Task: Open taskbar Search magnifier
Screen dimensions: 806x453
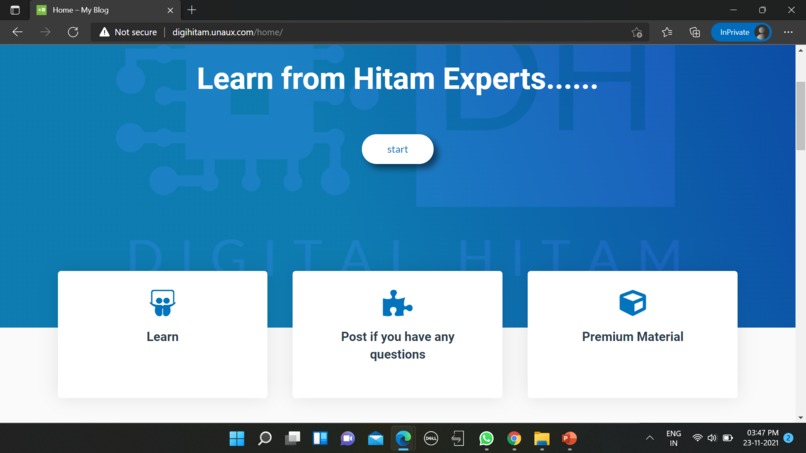Action: click(x=265, y=438)
